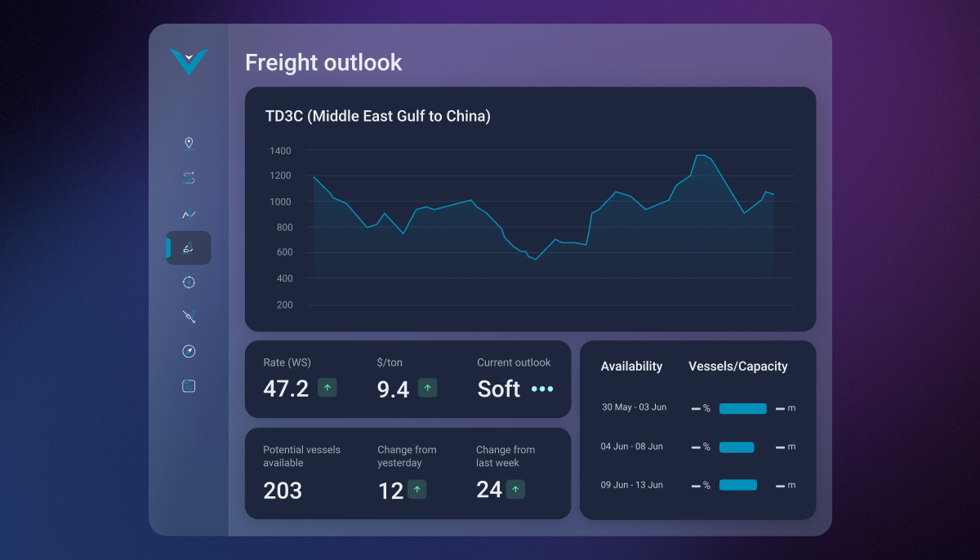Open the dollar route planning icon
The width and height of the screenshot is (980, 560).
(x=189, y=178)
